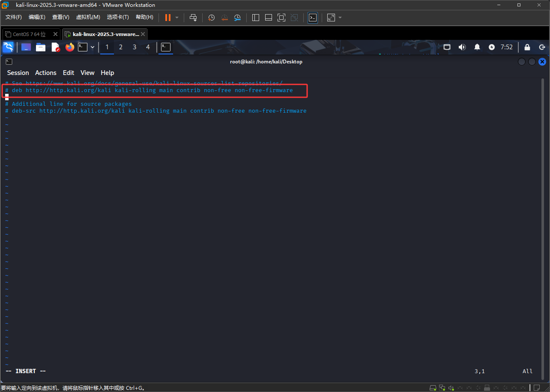Click the '# Additional line for source packages' comment

coord(69,104)
